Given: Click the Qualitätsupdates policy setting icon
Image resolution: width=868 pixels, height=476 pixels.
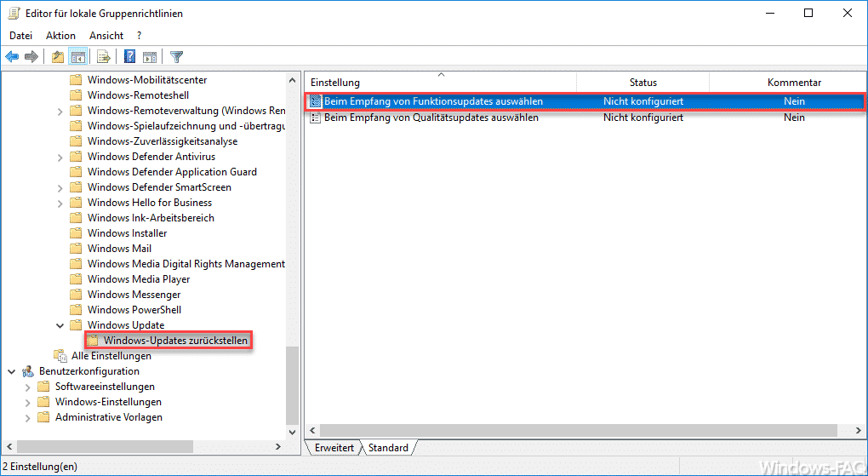Looking at the screenshot, I should point(316,118).
